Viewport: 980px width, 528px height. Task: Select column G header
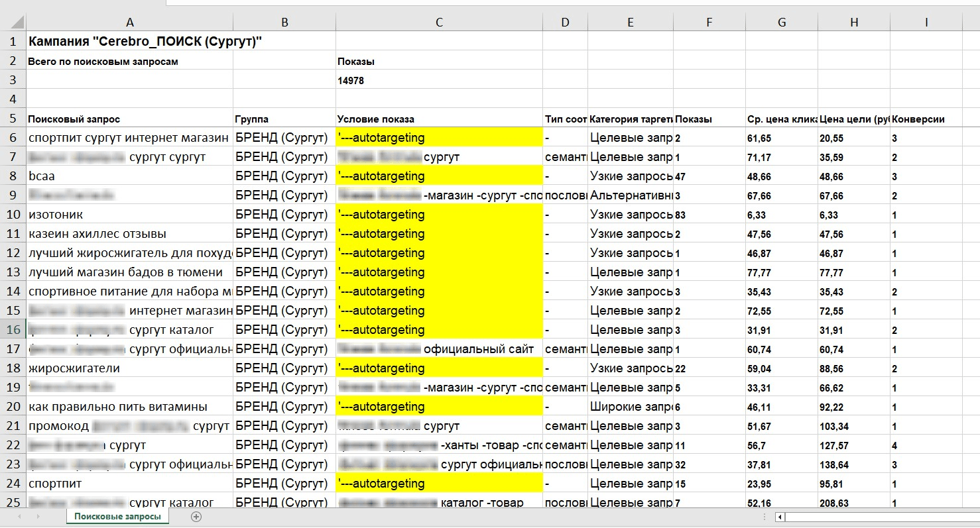782,23
